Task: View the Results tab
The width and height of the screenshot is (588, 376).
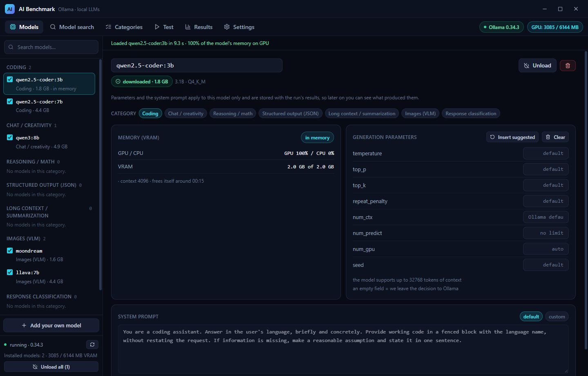Action: pyautogui.click(x=199, y=27)
